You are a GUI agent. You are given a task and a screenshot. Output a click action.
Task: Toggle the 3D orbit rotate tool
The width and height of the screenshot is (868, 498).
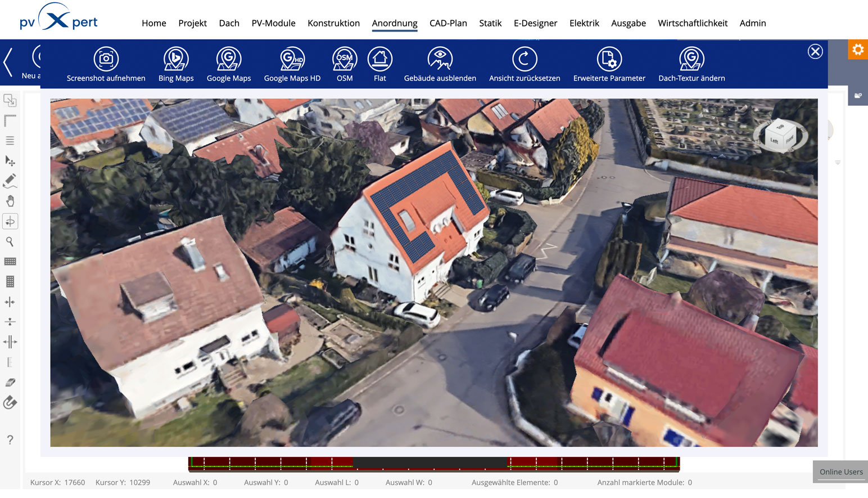click(10, 222)
